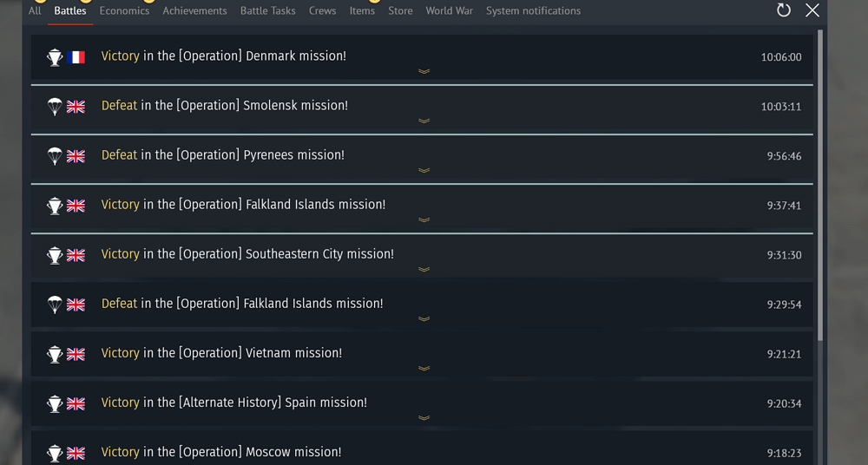Screen dimensions: 868x465
Task: Open the Battle Tasks tab
Action: pyautogui.click(x=268, y=10)
